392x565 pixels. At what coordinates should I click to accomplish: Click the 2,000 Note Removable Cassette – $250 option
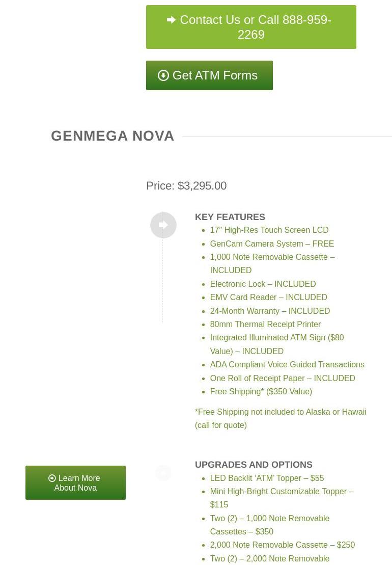point(282,545)
